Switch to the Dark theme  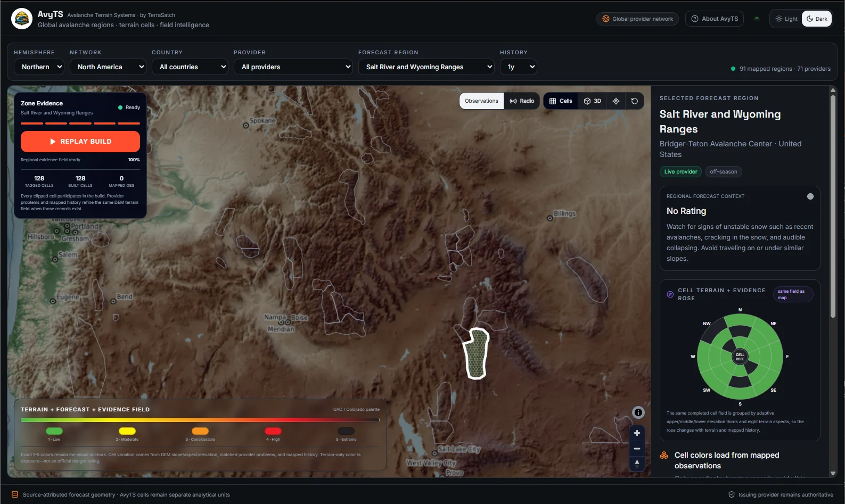(x=817, y=19)
